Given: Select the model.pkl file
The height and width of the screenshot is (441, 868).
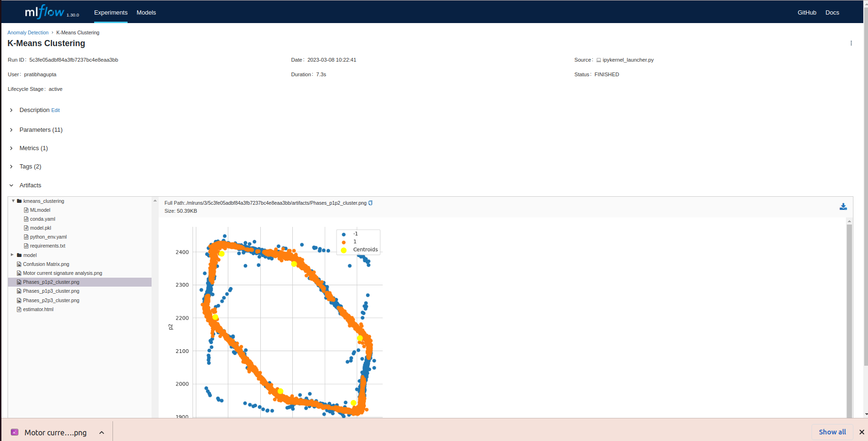Looking at the screenshot, I should tap(40, 228).
